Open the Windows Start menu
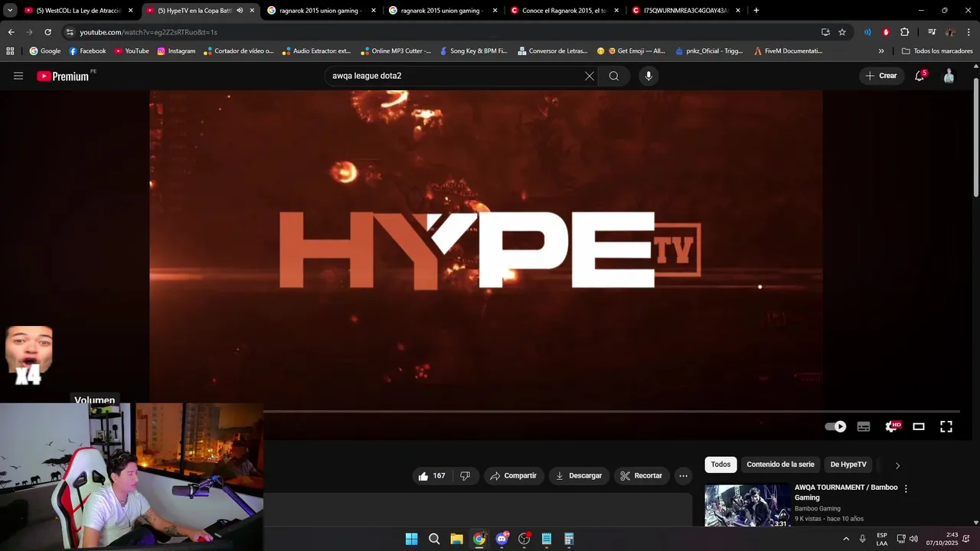 tap(411, 539)
